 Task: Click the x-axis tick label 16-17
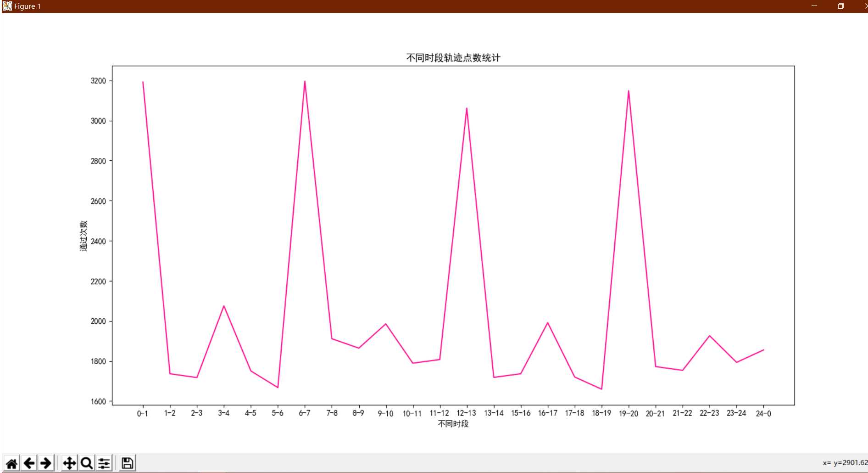pyautogui.click(x=548, y=413)
